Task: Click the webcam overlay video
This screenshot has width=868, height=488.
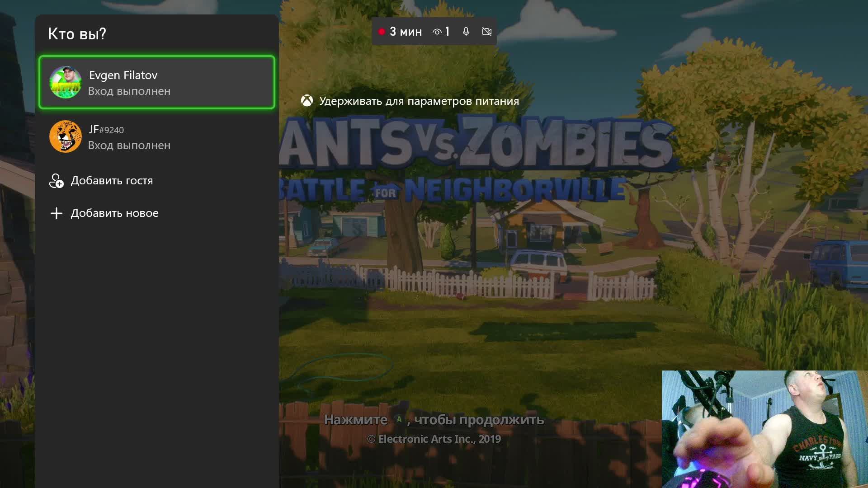Action: (x=765, y=429)
